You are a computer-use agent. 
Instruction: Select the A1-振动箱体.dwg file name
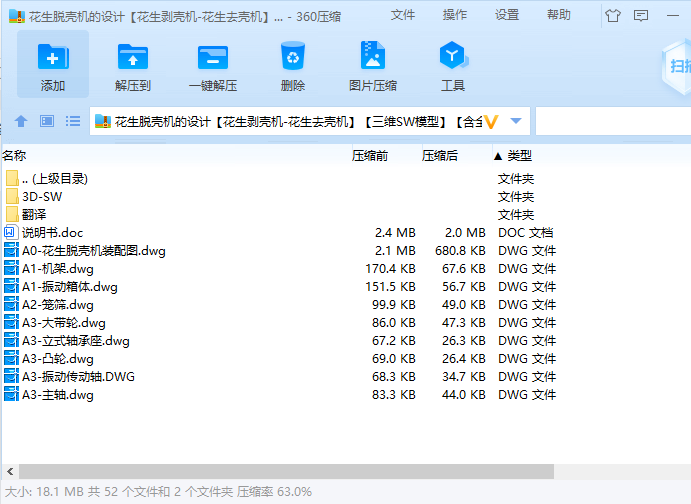[70, 287]
